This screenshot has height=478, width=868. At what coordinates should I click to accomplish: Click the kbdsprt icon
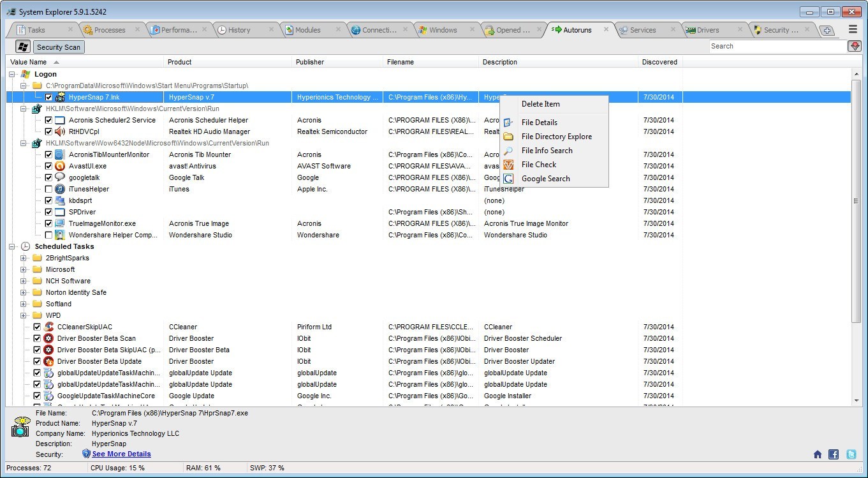coord(59,200)
